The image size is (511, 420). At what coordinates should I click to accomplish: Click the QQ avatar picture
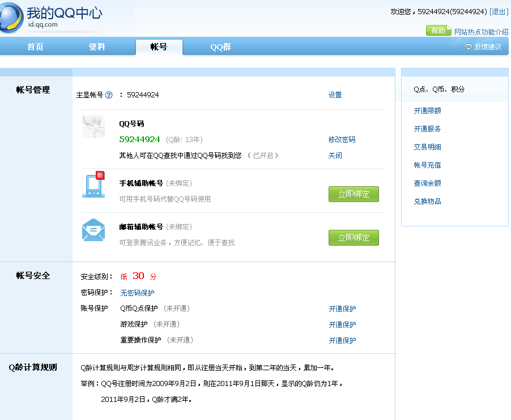pos(93,127)
